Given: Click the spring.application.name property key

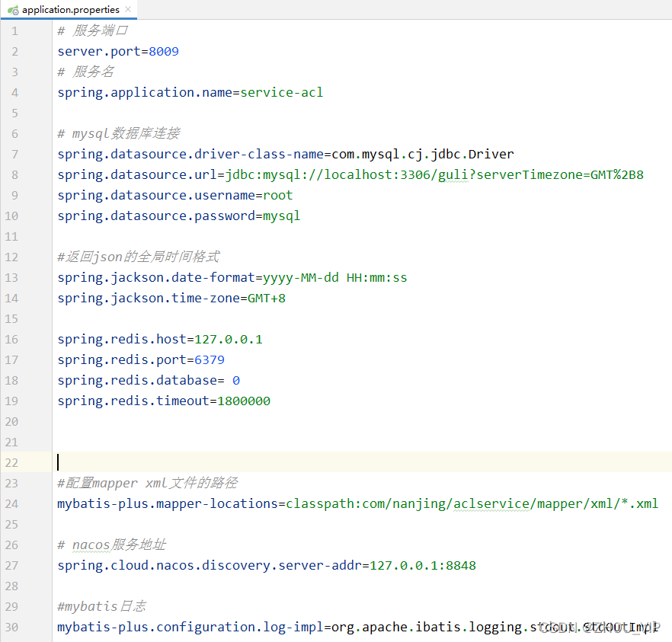Looking at the screenshot, I should click(x=145, y=92).
